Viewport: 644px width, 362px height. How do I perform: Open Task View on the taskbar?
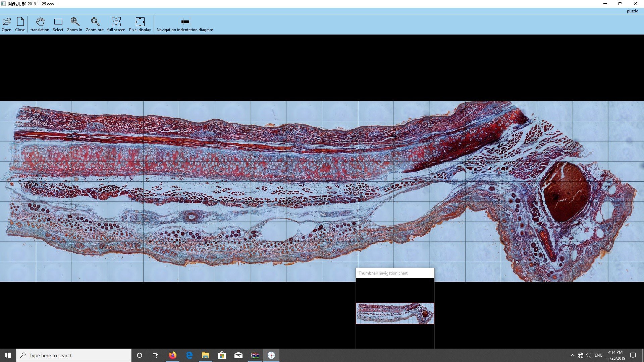156,355
